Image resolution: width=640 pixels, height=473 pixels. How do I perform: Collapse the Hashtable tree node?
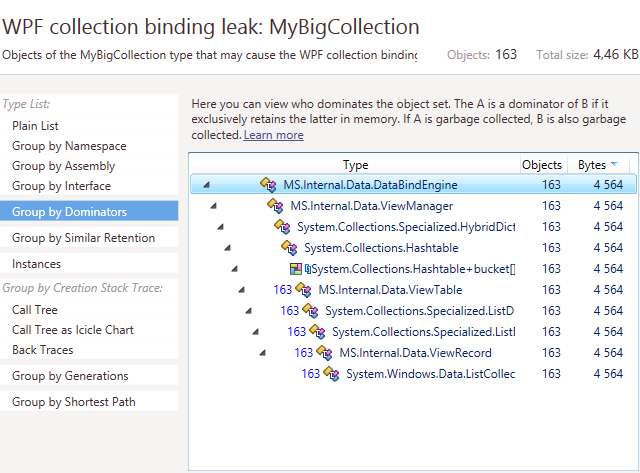click(x=227, y=248)
